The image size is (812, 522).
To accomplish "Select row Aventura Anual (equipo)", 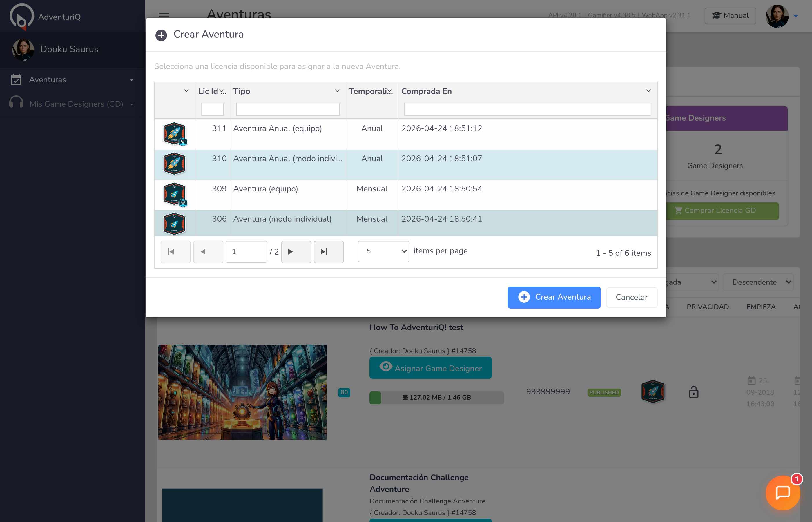I will click(x=406, y=134).
